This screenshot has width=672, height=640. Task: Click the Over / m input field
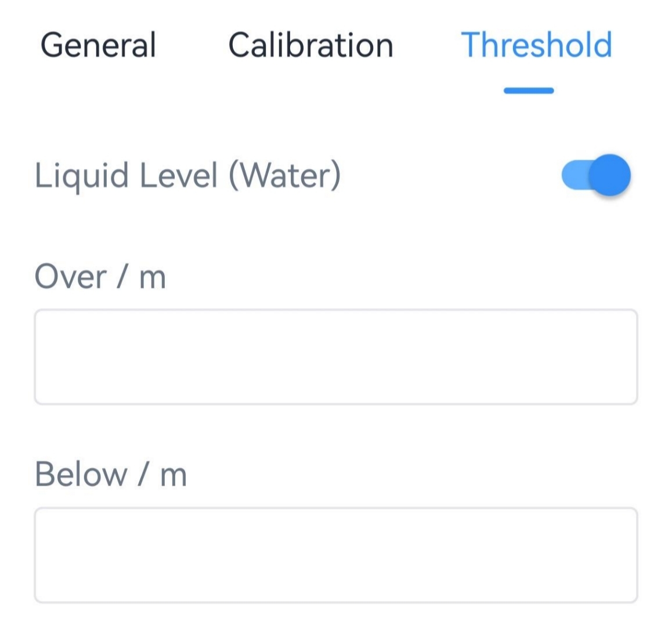[336, 356]
